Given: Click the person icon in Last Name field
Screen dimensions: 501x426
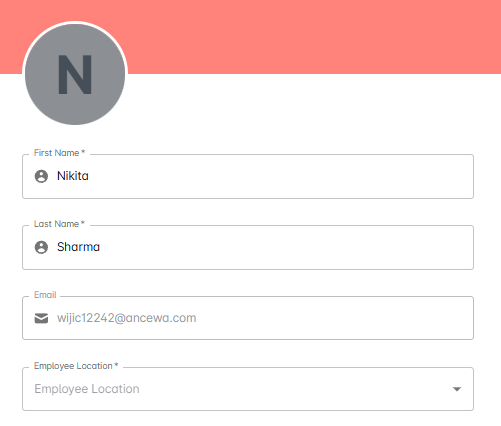Looking at the screenshot, I should click(41, 247).
